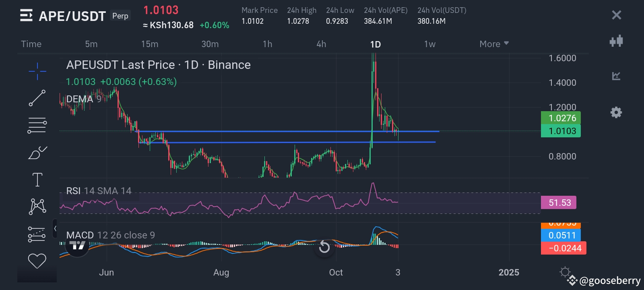Open chart settings gear icon

(616, 112)
